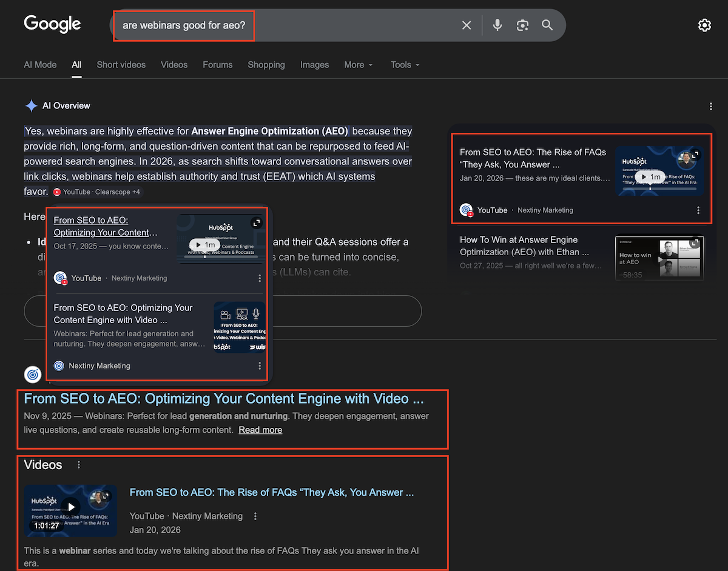The height and width of the screenshot is (571, 728).
Task: Clear the search query with X icon
Action: 467,25
